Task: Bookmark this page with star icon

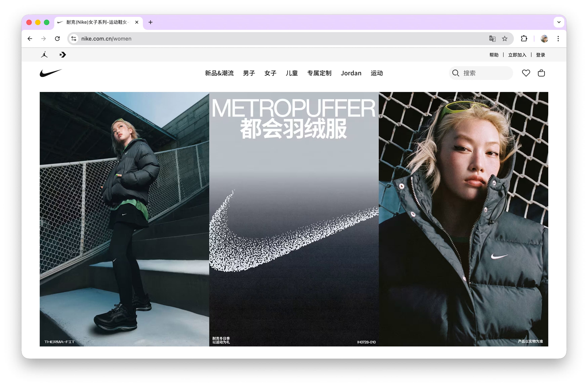Action: 505,39
